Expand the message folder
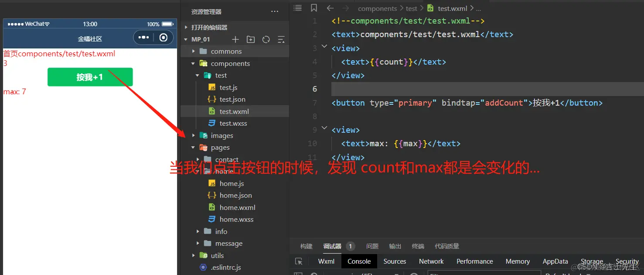 point(198,244)
